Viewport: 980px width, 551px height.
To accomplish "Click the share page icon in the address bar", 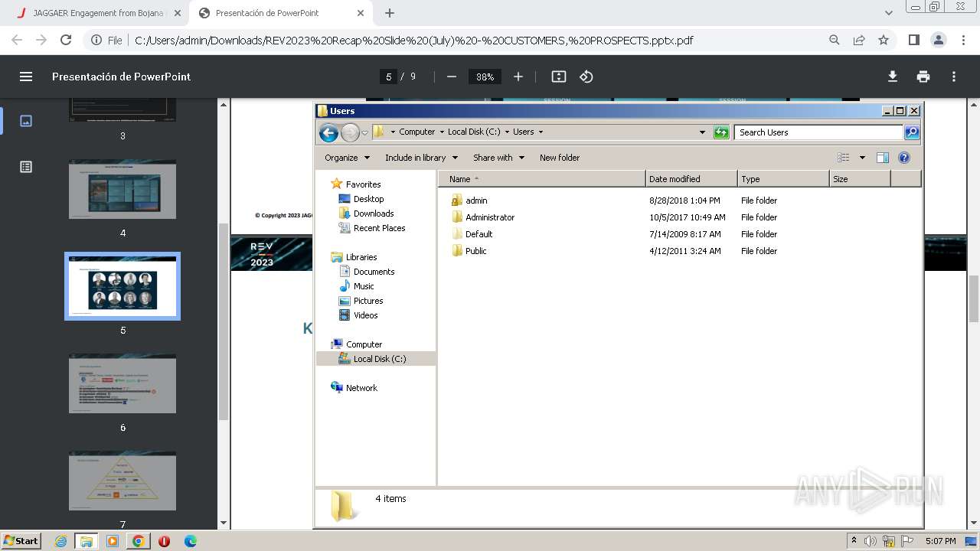I will pos(859,40).
